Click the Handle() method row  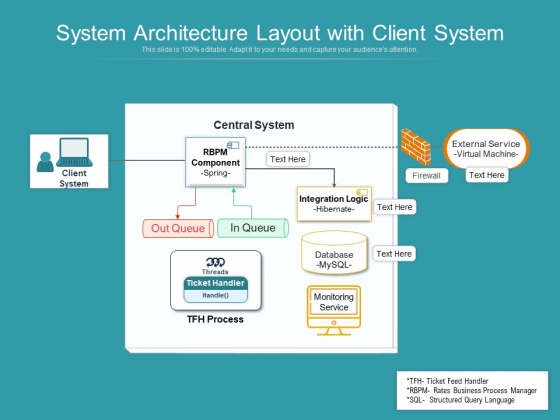[x=215, y=296]
